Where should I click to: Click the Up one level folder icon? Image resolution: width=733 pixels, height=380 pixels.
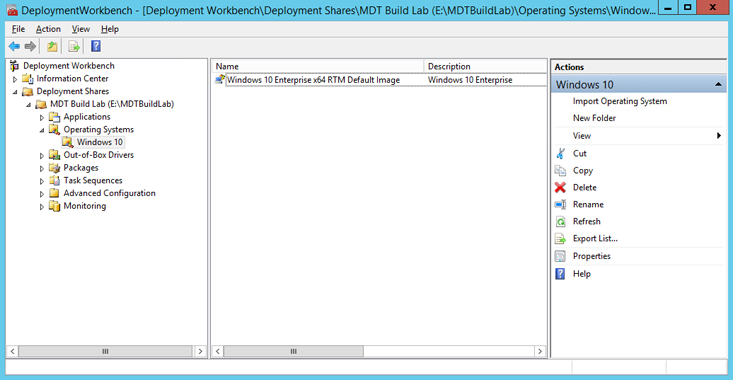52,46
